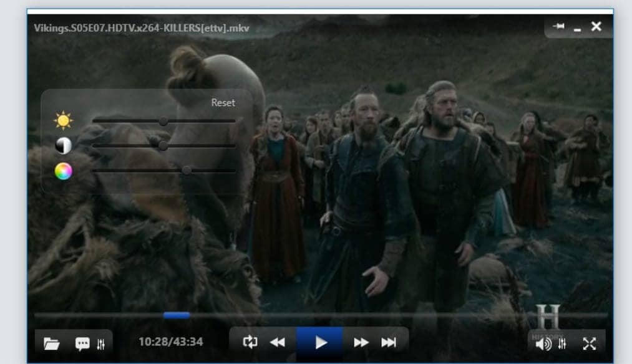Open audio equalizer next to the speaker

[x=562, y=344]
